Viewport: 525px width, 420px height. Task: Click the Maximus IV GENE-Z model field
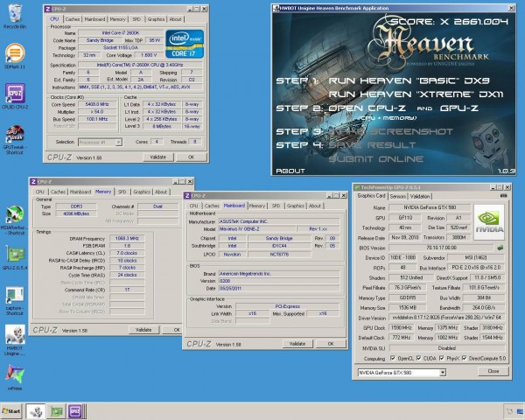(x=257, y=229)
